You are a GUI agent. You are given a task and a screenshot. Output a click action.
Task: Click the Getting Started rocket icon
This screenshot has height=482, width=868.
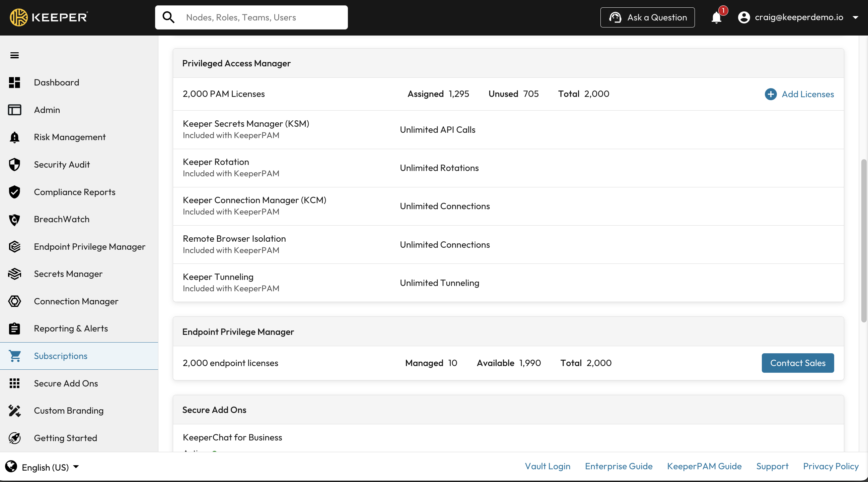14,438
